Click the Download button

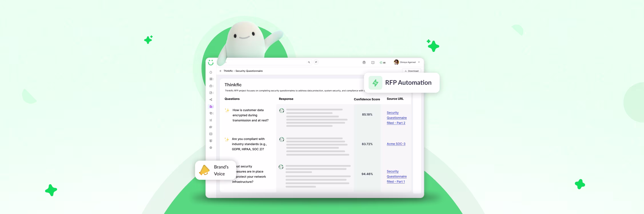click(412, 71)
